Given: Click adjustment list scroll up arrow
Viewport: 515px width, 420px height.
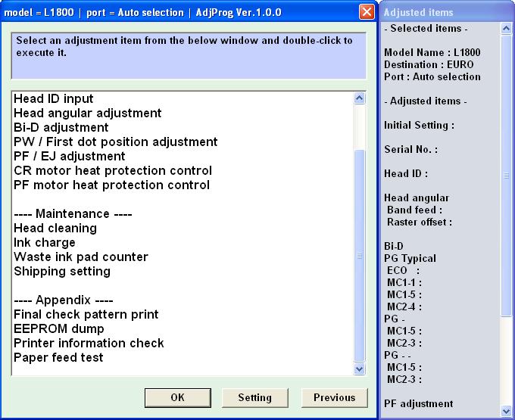Looking at the screenshot, I should [359, 98].
